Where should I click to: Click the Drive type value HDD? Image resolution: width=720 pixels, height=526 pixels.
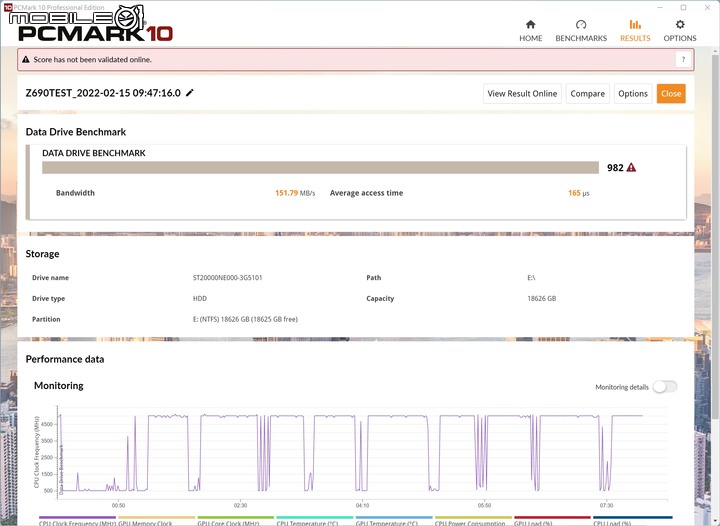tap(200, 298)
